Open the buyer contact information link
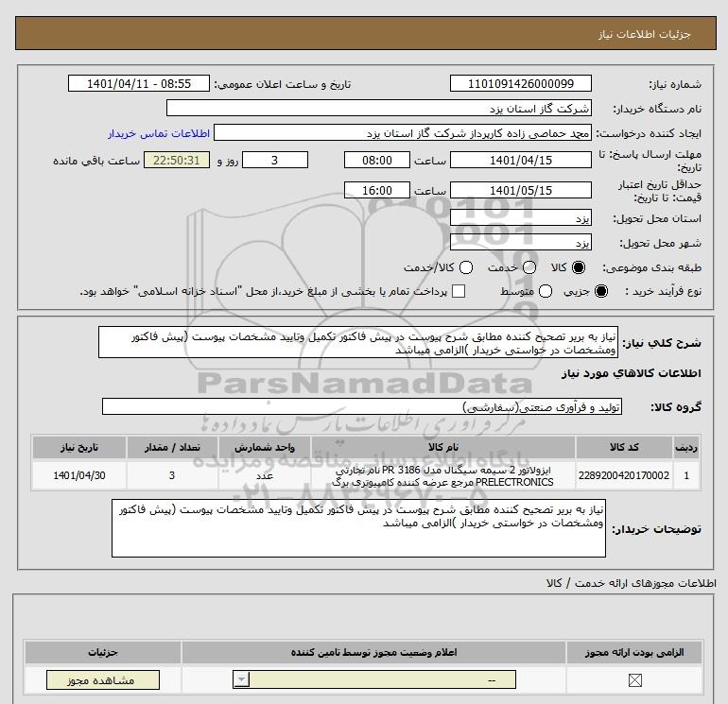This screenshot has width=728, height=704. pyautogui.click(x=159, y=133)
